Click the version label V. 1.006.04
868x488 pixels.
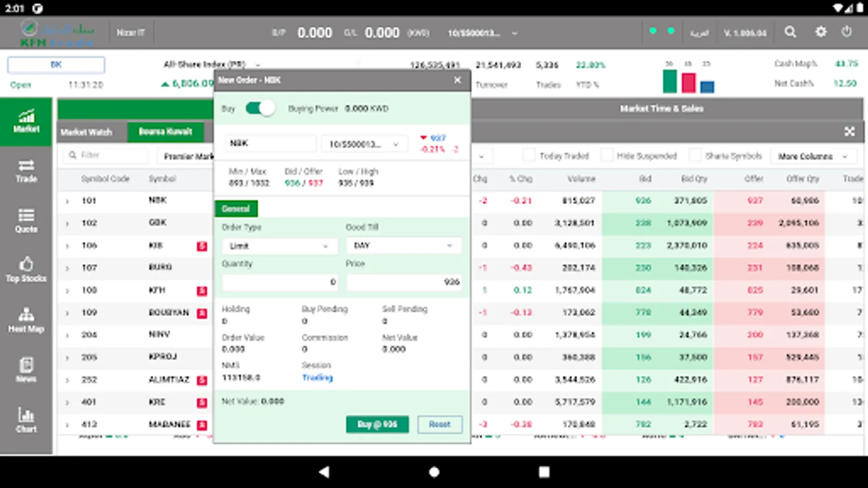point(745,33)
